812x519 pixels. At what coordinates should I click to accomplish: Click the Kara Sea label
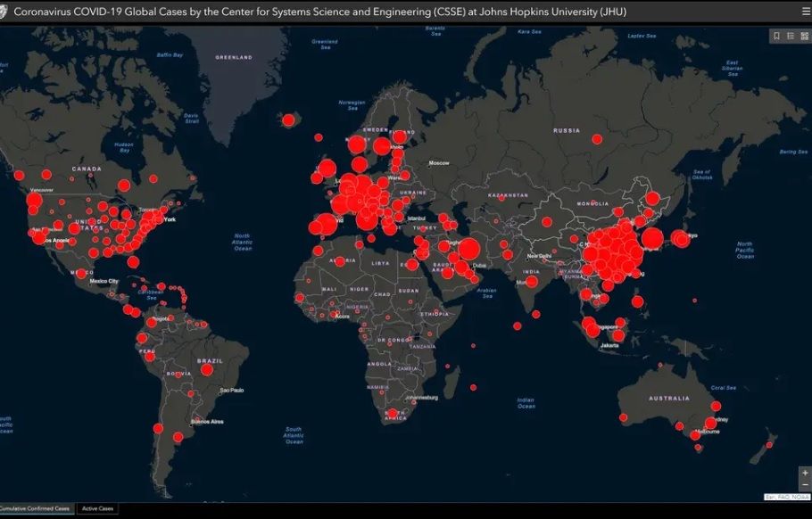pyautogui.click(x=529, y=31)
